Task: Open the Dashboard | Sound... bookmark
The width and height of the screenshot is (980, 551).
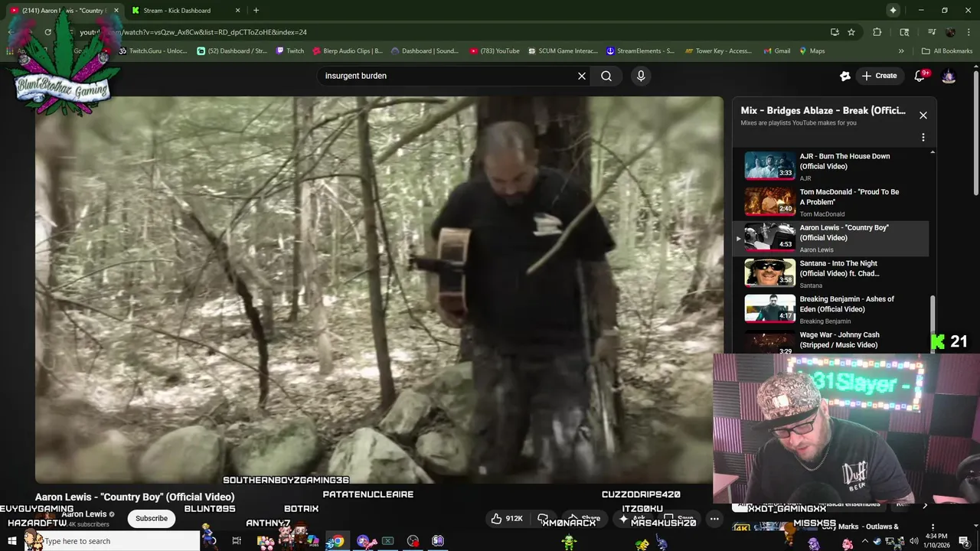Action: [x=425, y=51]
